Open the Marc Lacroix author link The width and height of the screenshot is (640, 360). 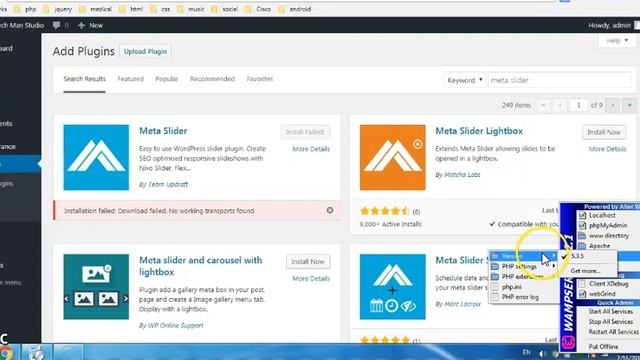(462, 304)
